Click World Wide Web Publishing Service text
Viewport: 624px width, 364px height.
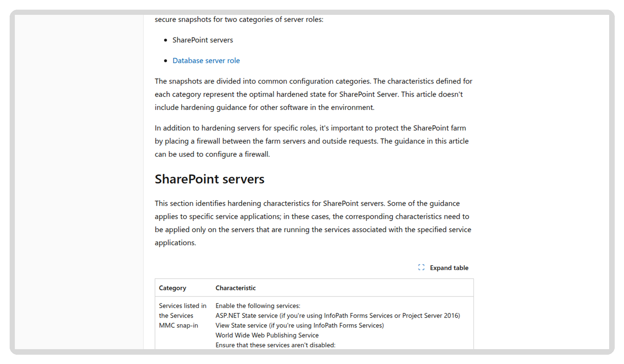[267, 335]
